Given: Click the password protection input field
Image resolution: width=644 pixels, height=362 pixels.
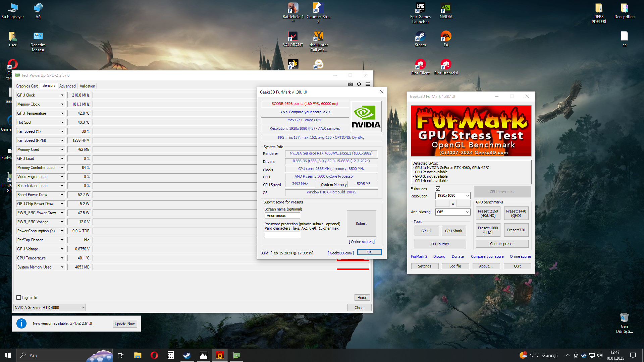Looking at the screenshot, I should [282, 235].
